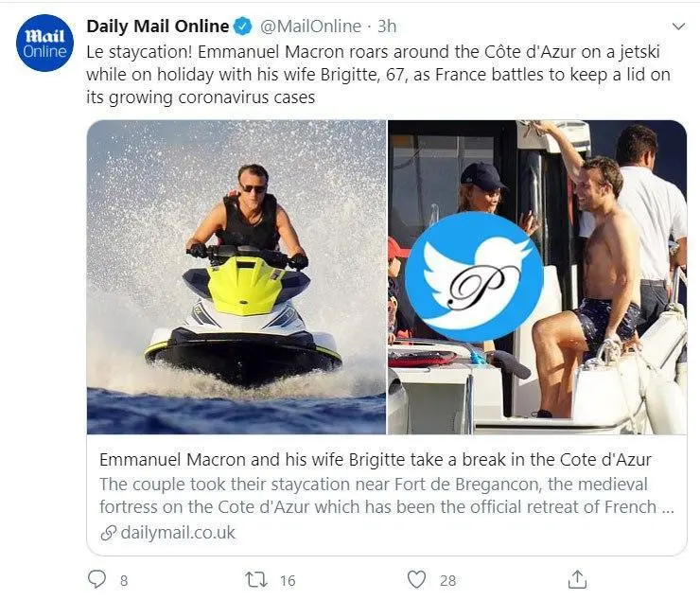This screenshot has width=700, height=600.
Task: Click the article headline about Macron and Brigitte
Action: 376,460
